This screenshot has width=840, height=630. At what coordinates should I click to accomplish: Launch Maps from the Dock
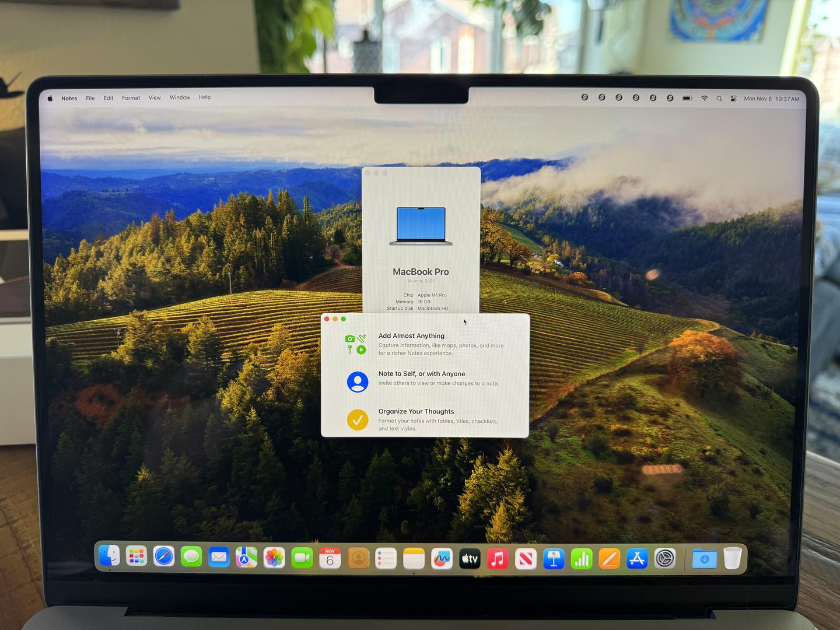(x=246, y=558)
